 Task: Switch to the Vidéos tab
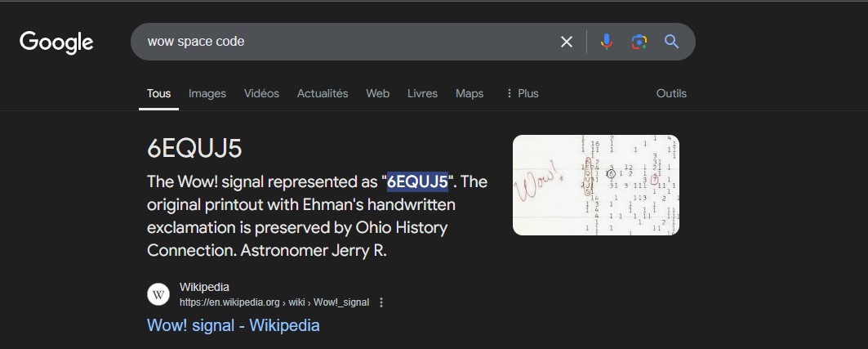[261, 93]
